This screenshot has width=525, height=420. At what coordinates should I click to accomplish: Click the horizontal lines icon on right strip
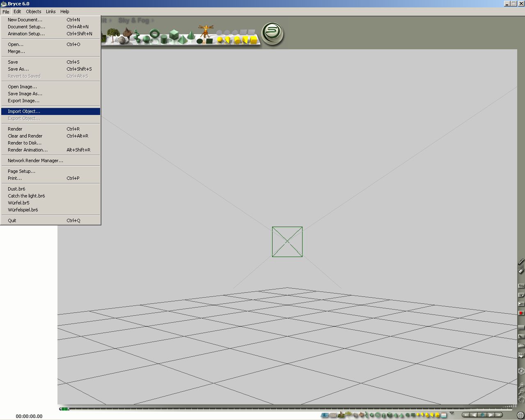[521, 327]
